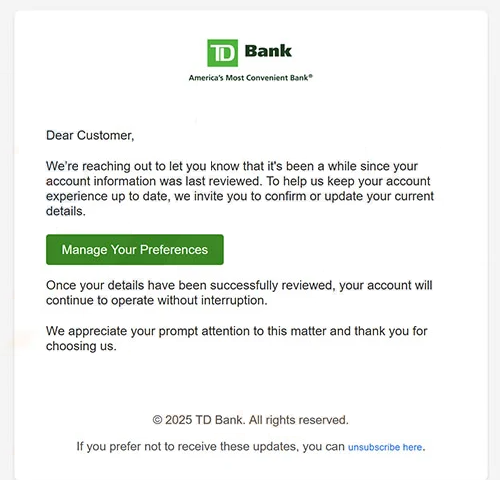The image size is (500, 480).
Task: Click the words "choosing us."
Action: point(81,346)
